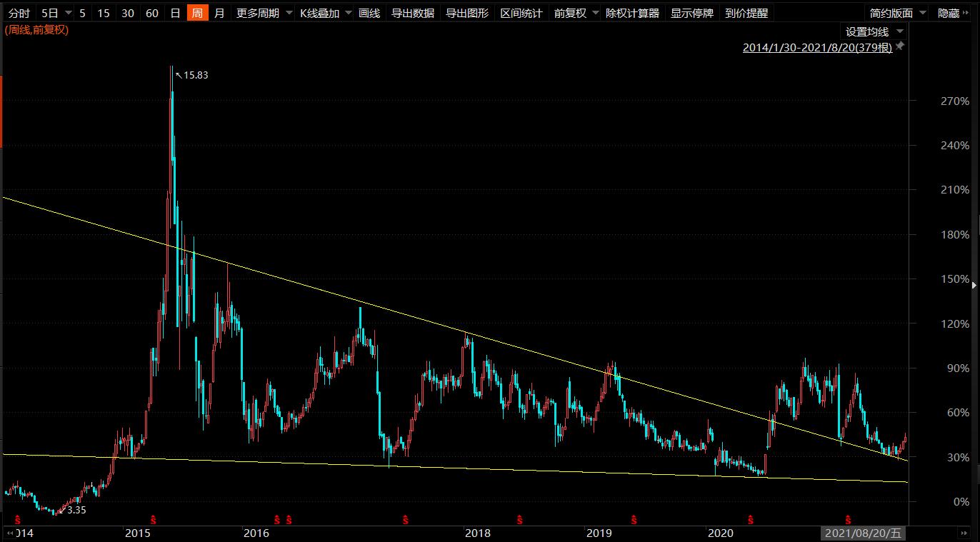Click the 隐藏 hide toolbar button

click(953, 13)
